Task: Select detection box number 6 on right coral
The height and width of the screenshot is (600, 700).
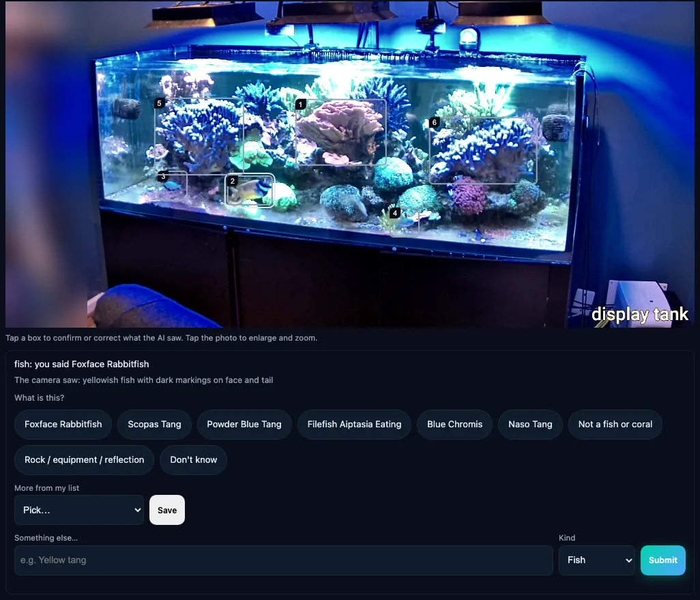Action: pos(484,151)
